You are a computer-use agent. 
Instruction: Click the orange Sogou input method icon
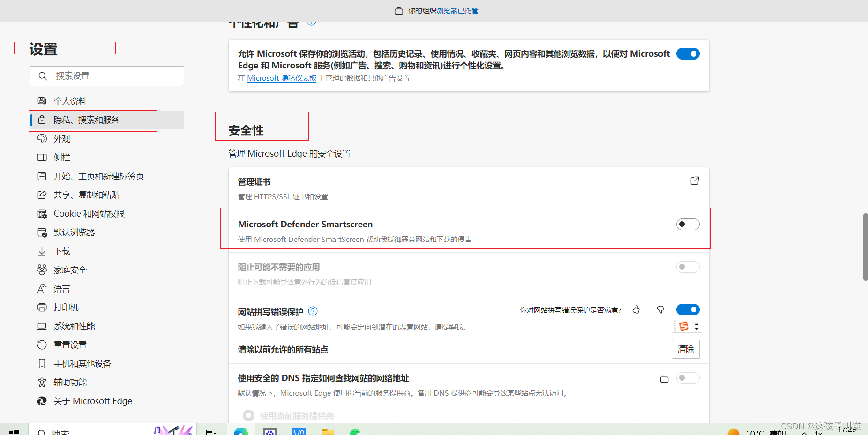click(684, 326)
